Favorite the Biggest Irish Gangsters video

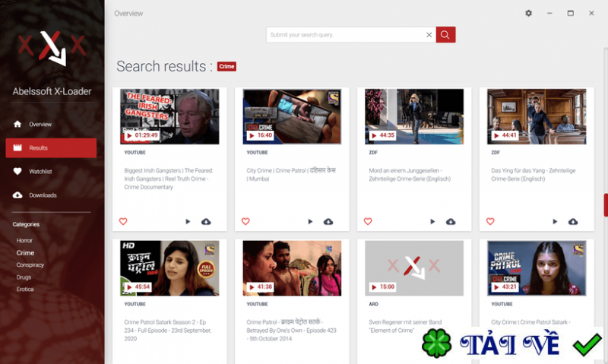click(123, 221)
